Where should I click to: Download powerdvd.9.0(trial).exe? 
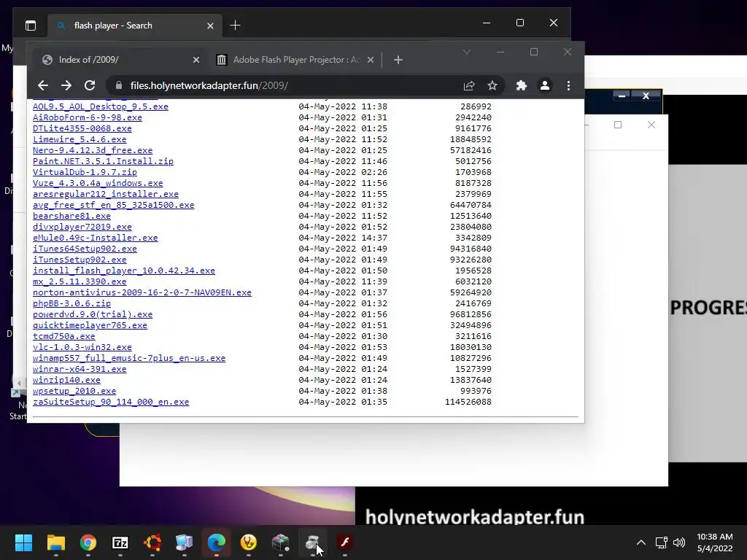tap(93, 315)
